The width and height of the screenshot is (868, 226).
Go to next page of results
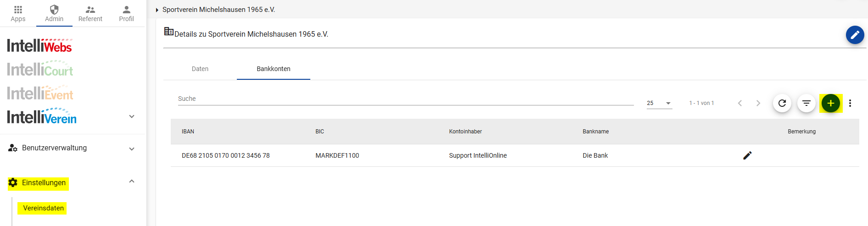point(758,103)
